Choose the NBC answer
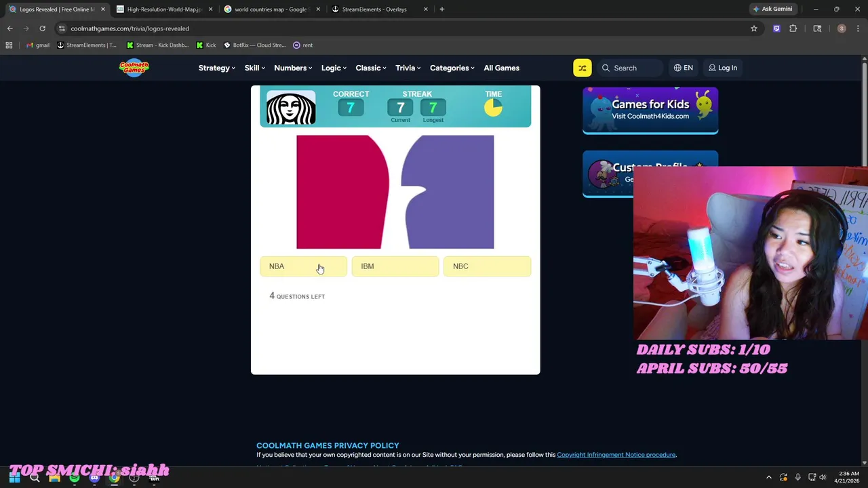This screenshot has height=488, width=868. [x=487, y=266]
